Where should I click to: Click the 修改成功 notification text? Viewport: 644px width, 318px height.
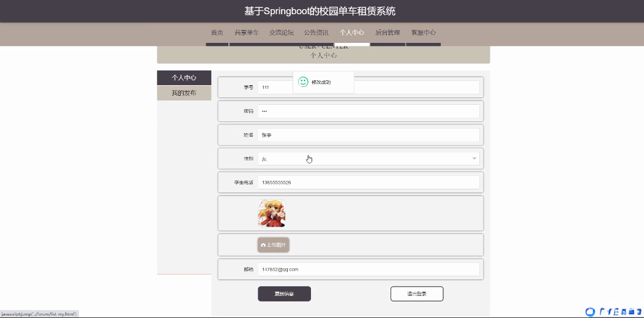[321, 82]
